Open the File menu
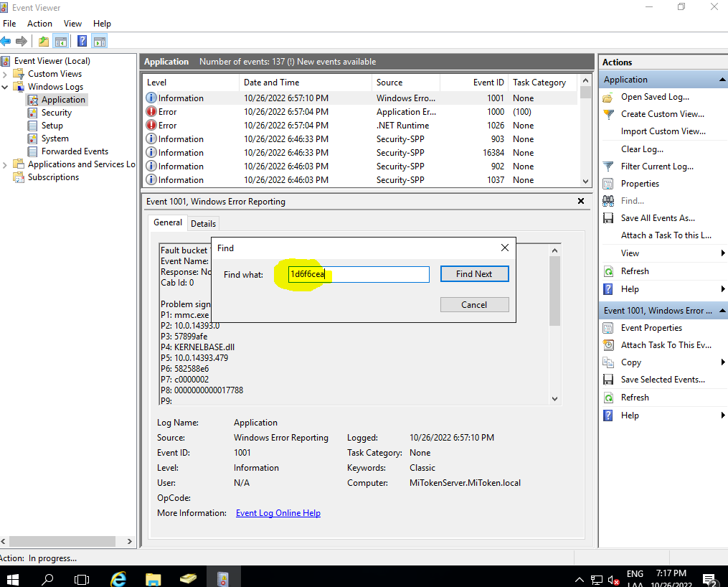728x587 pixels. (9, 24)
